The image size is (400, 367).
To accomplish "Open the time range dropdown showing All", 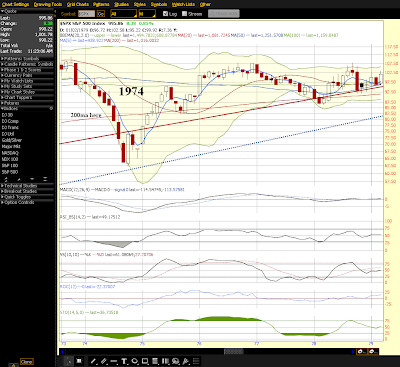I will tap(123, 14).
